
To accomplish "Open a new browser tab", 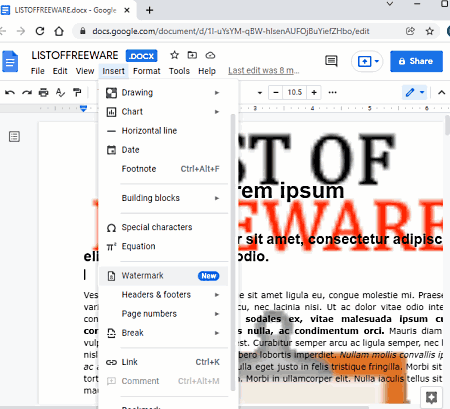I will [x=150, y=10].
